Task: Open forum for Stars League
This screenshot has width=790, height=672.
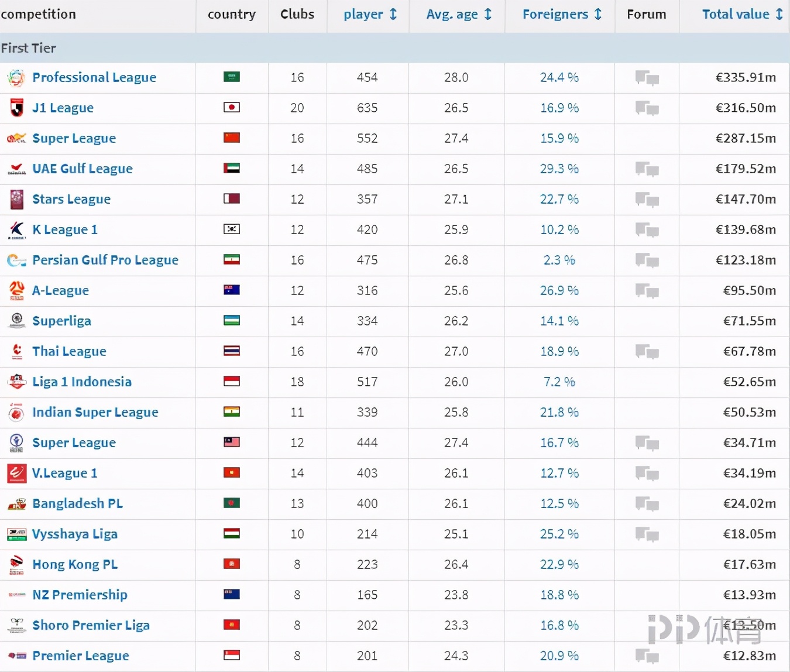Action: pyautogui.click(x=647, y=200)
